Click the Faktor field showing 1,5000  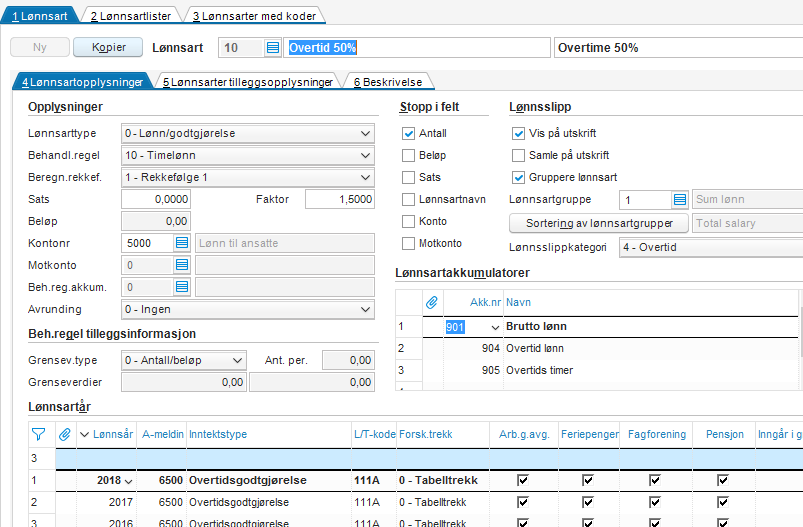340,199
